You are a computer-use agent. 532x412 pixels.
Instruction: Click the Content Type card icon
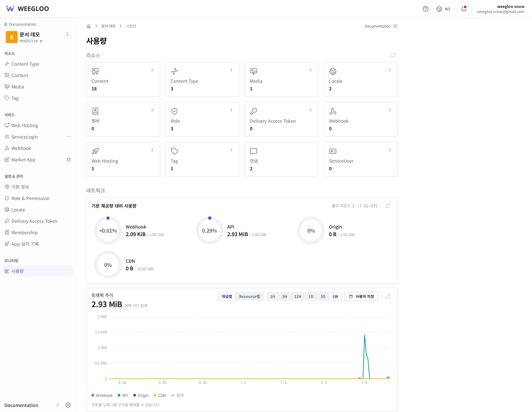click(x=174, y=71)
